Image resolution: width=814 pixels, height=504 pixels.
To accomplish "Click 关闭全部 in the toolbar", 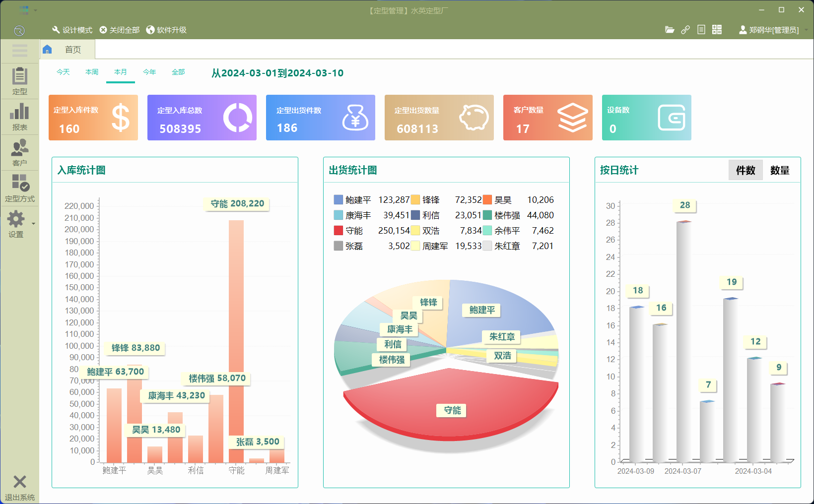I will point(119,30).
